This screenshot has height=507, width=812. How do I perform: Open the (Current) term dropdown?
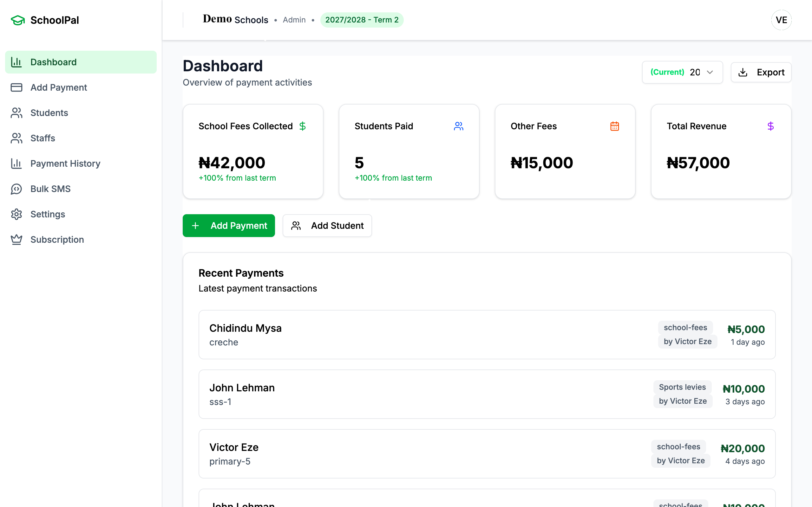[x=682, y=73]
